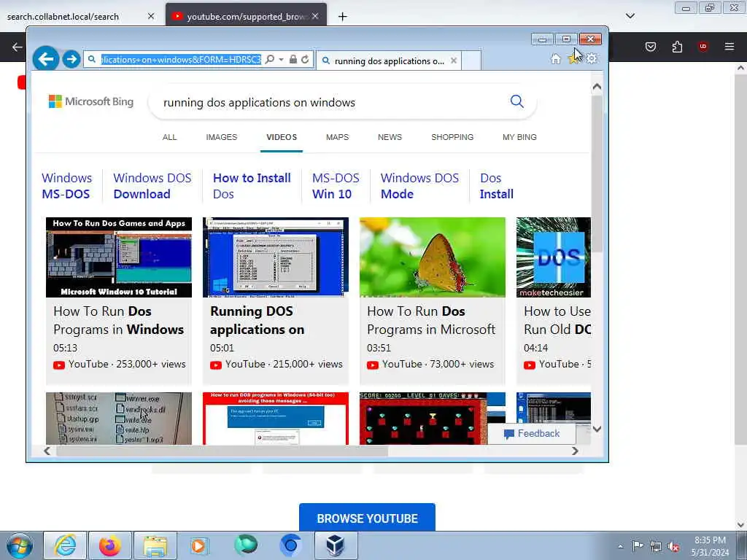Open the 'How To Run Dos Games and Apps' thumbnail

click(x=119, y=257)
